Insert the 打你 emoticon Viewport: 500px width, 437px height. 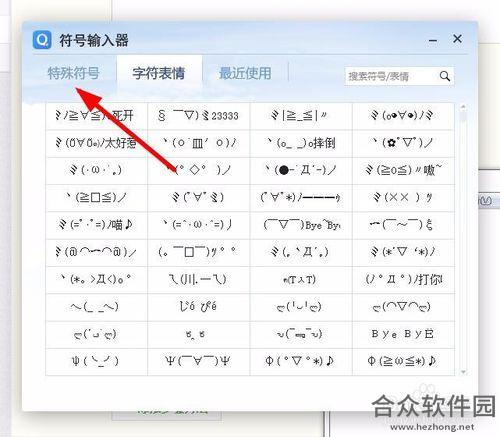(x=403, y=280)
